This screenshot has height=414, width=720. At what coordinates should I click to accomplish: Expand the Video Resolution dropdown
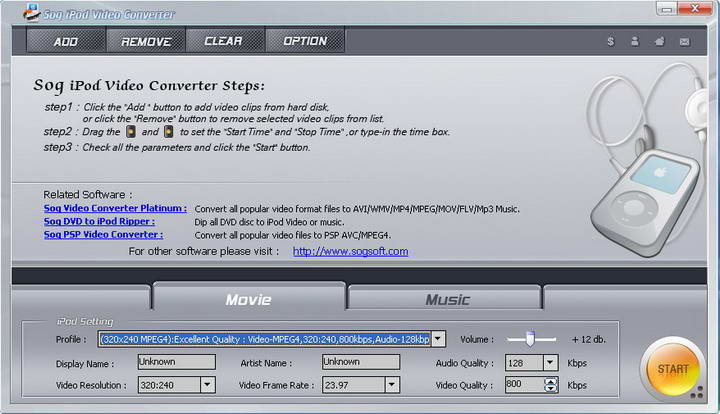point(207,385)
